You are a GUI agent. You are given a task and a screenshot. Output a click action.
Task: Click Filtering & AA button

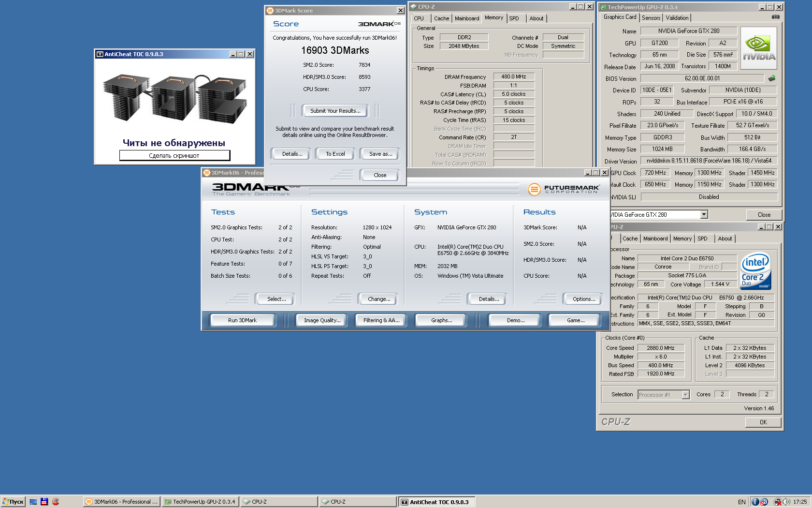click(x=382, y=320)
